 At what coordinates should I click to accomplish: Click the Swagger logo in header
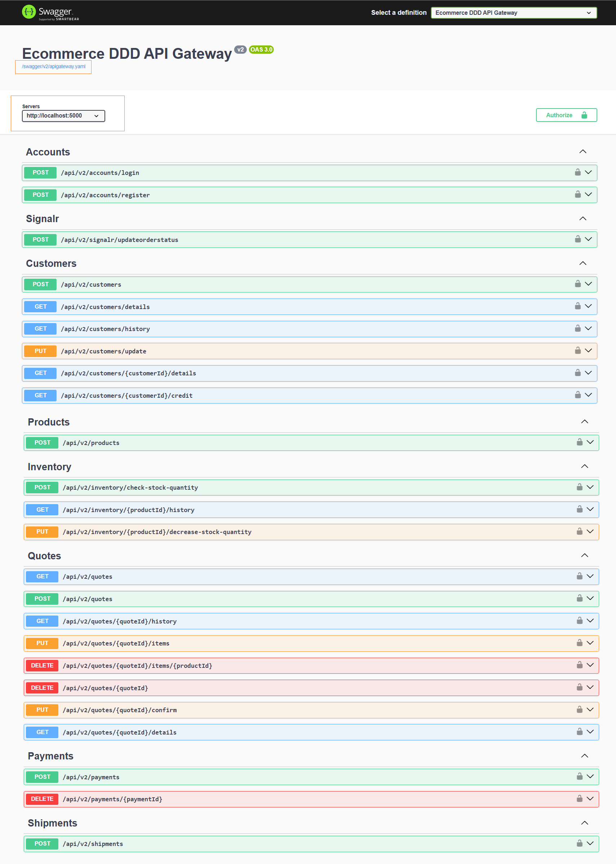coord(50,13)
